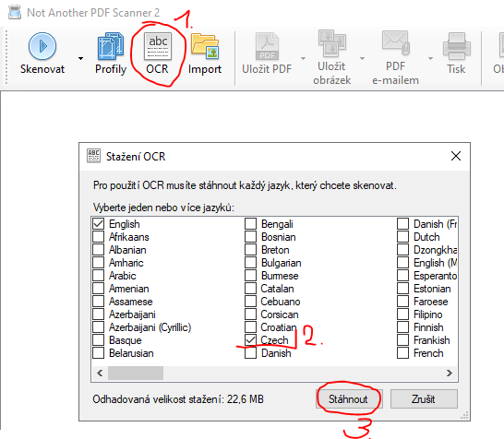The height and width of the screenshot is (439, 504).
Task: Enable the Danish language checkbox
Action: (250, 352)
